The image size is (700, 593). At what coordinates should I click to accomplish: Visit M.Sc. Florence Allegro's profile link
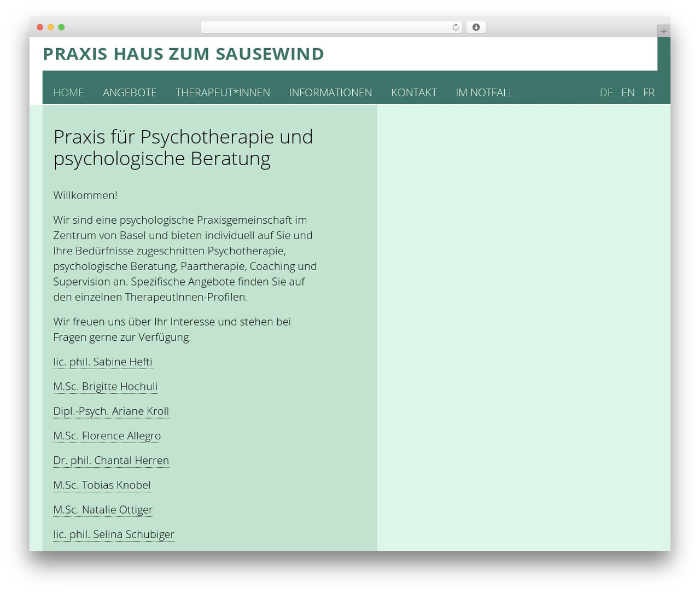tap(107, 435)
